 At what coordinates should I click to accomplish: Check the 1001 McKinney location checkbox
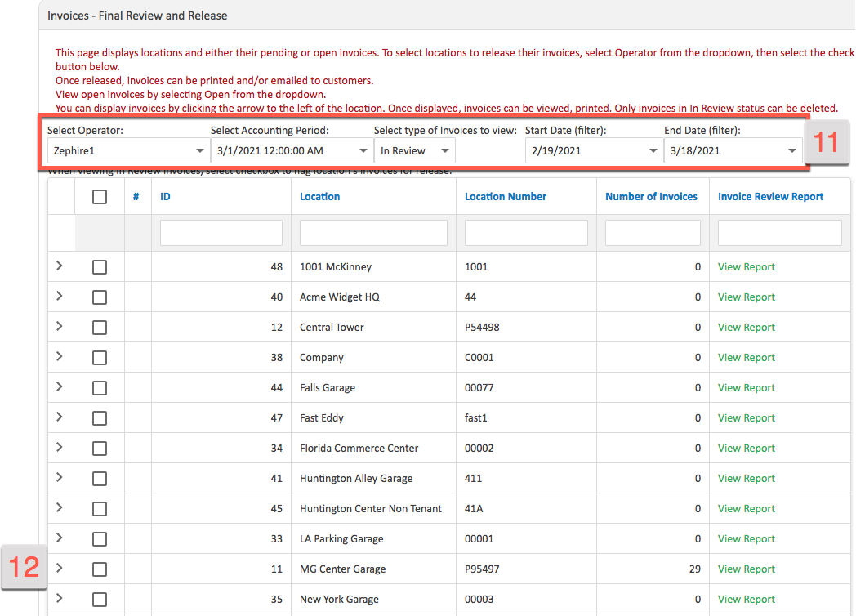pyautogui.click(x=100, y=266)
